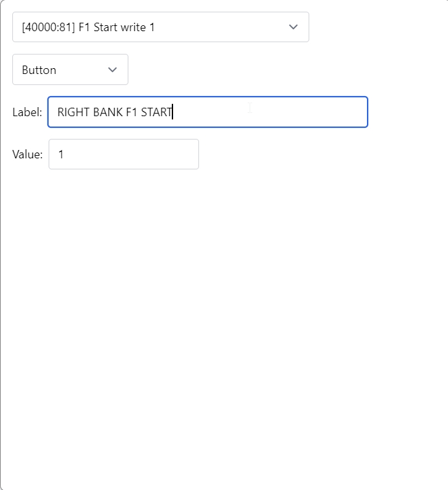Click the number 1 in the Value field
448x490 pixels.
tap(61, 154)
